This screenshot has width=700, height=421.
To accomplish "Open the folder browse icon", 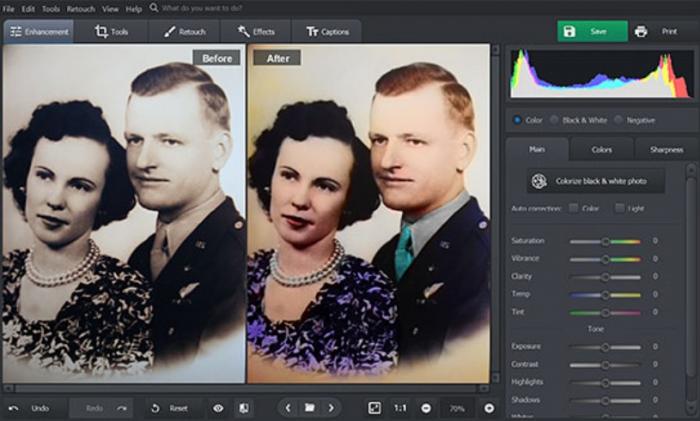I will click(309, 408).
